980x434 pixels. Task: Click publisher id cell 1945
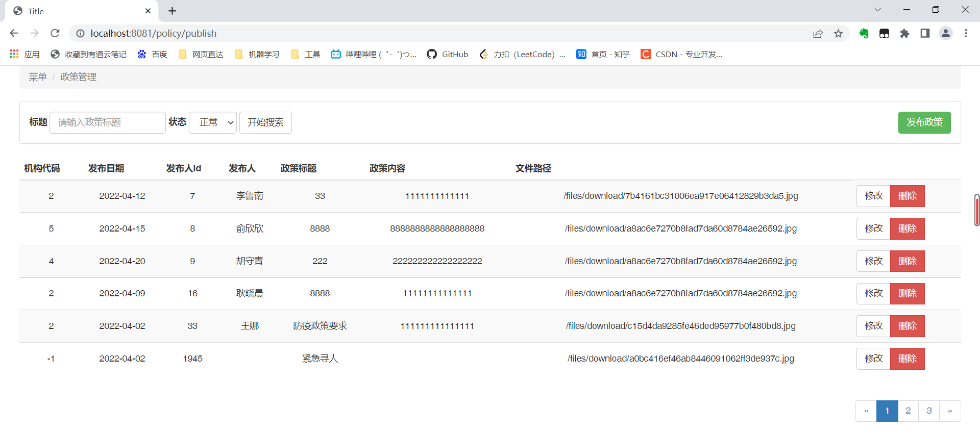click(192, 359)
